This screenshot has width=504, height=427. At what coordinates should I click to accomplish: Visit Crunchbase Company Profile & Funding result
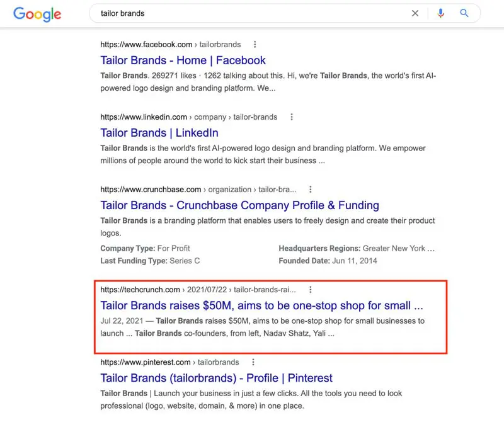[239, 205]
